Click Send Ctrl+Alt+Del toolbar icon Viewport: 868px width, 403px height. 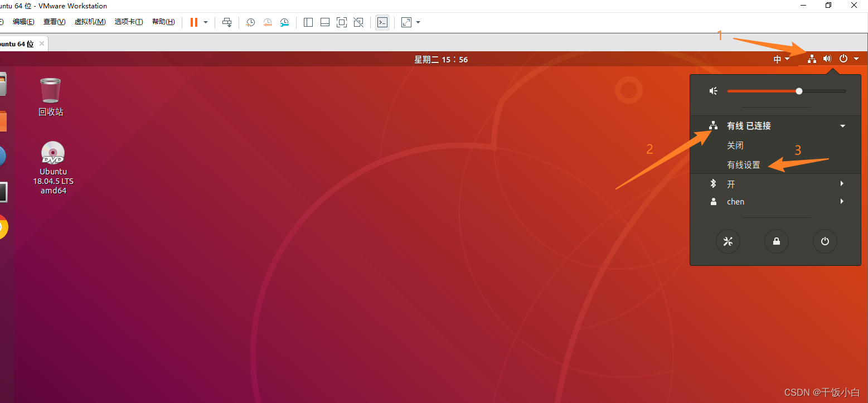(x=227, y=22)
